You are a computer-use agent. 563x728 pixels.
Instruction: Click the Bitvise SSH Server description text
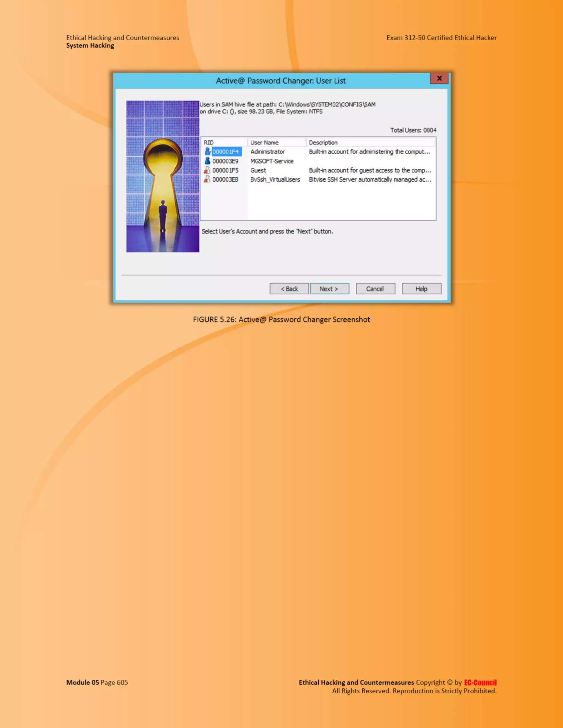click(x=369, y=179)
